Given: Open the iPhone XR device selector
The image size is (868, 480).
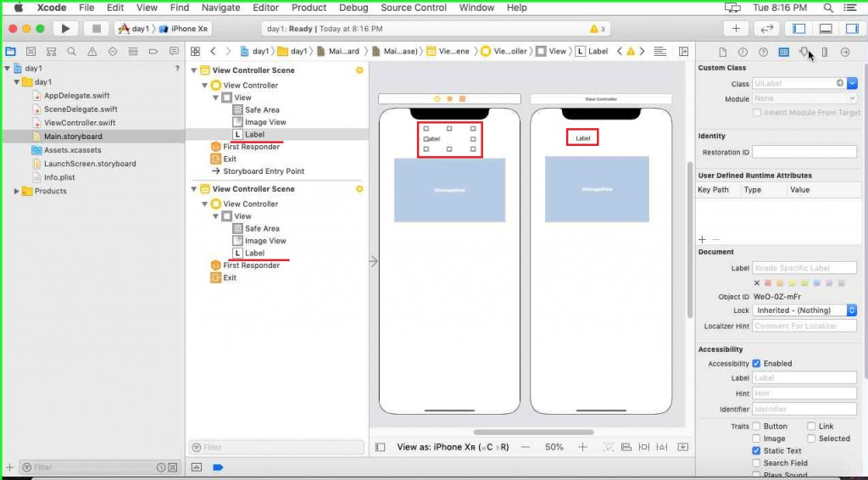Looking at the screenshot, I should pos(183,29).
